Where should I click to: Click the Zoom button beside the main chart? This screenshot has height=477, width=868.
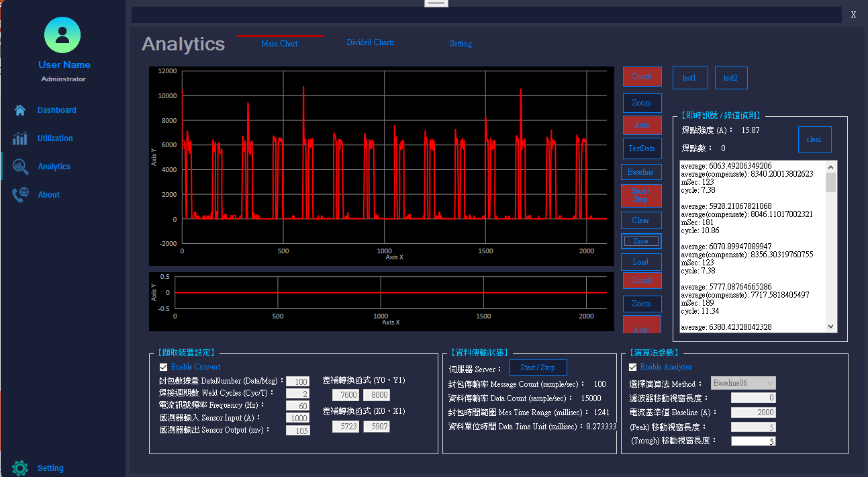(x=642, y=103)
